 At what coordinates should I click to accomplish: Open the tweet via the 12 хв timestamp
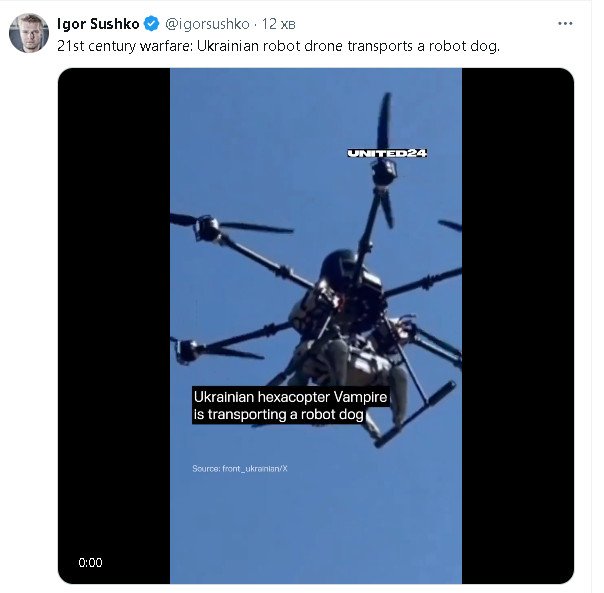click(x=279, y=24)
